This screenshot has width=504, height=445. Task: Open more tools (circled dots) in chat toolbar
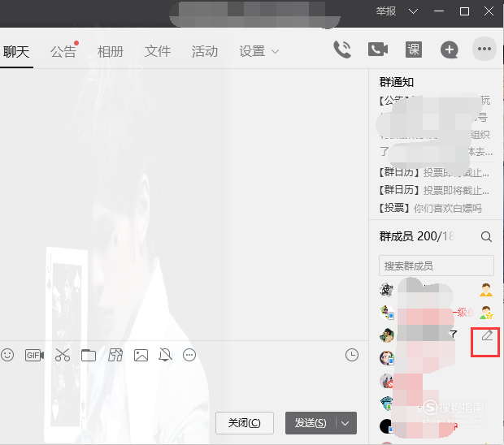[189, 355]
